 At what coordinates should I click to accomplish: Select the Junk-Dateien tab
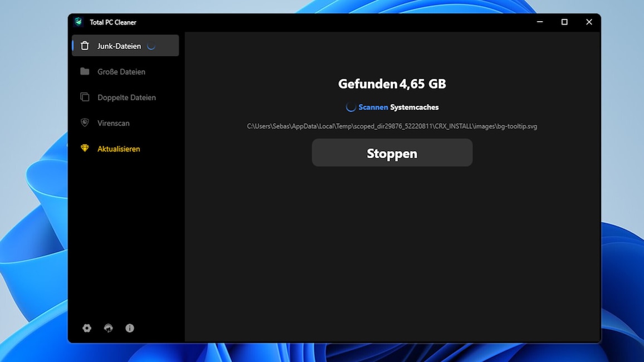pos(125,46)
